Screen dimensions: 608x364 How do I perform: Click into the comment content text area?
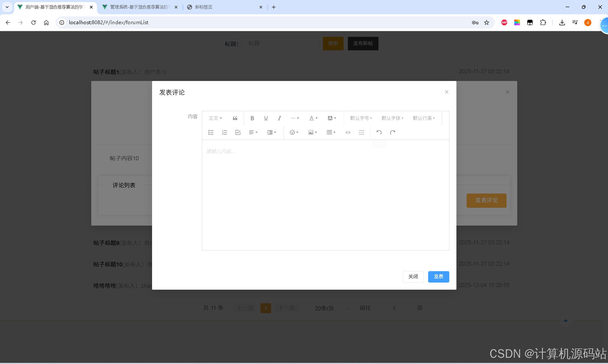tap(325, 194)
